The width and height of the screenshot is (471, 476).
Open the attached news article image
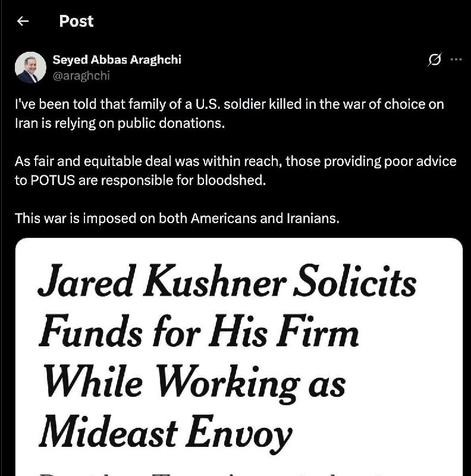[238, 357]
